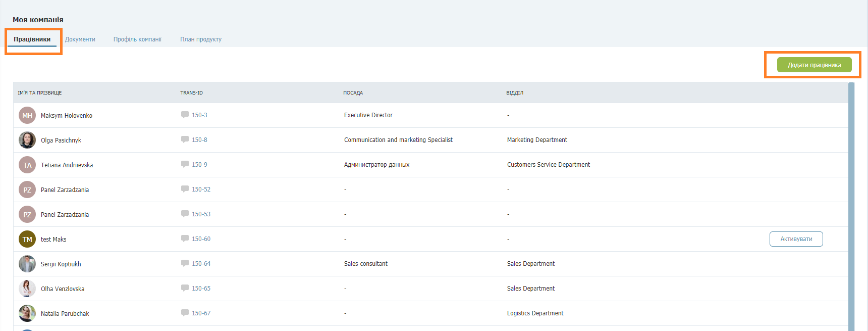Click Sales Department in Sergii Koptiukh's row
This screenshot has height=331, width=868.
point(531,264)
